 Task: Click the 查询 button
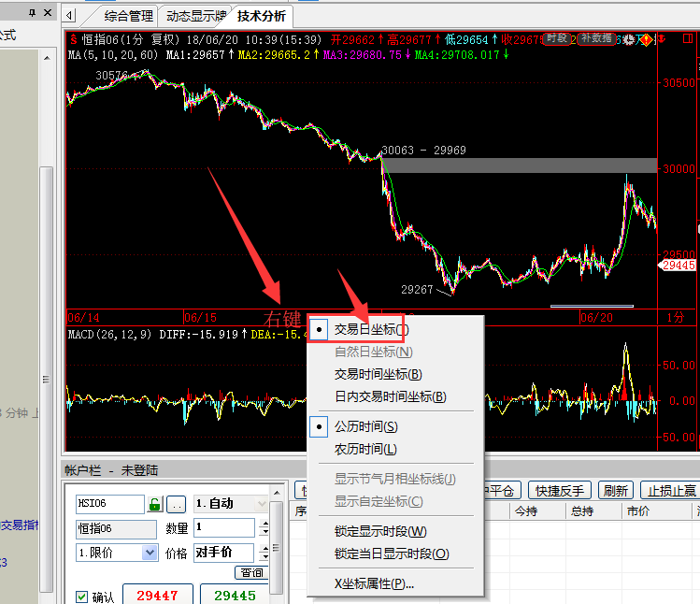click(x=251, y=573)
